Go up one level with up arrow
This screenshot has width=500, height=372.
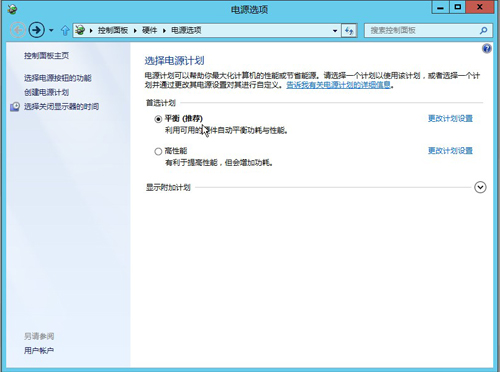tap(65, 31)
